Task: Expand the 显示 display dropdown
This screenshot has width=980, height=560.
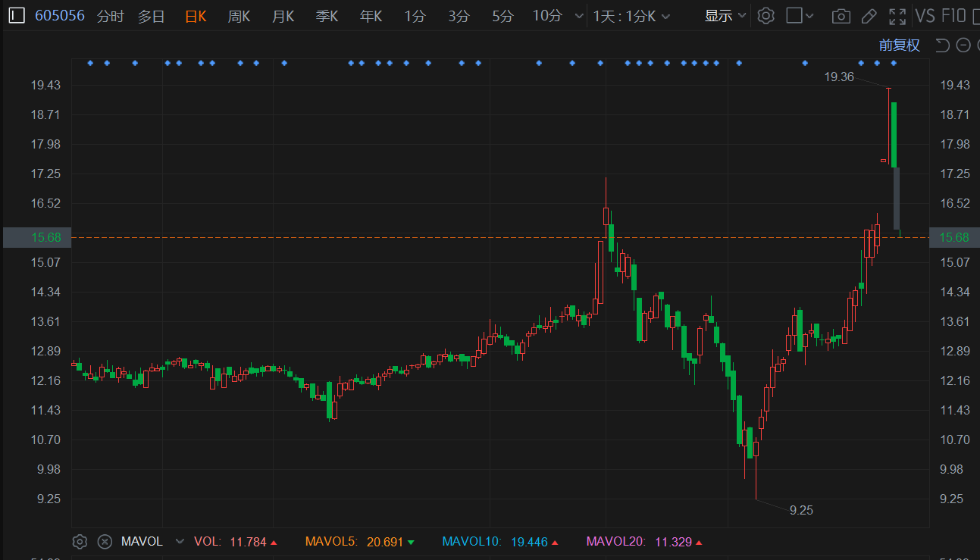Action: pyautogui.click(x=725, y=16)
